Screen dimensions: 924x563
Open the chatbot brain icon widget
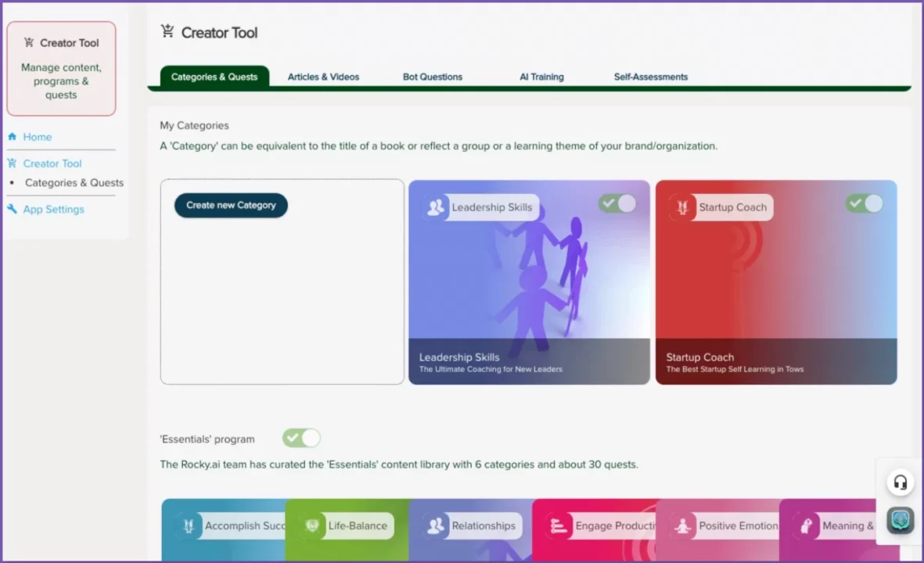point(900,520)
